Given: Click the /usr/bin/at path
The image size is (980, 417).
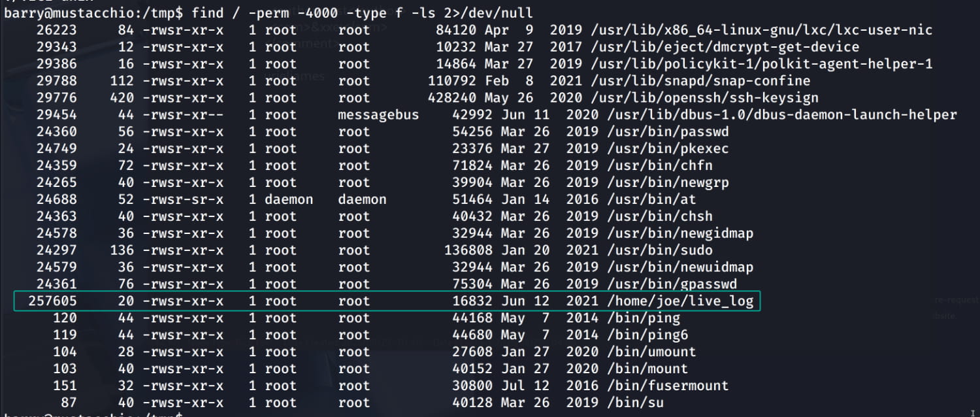Looking at the screenshot, I should (x=644, y=199).
